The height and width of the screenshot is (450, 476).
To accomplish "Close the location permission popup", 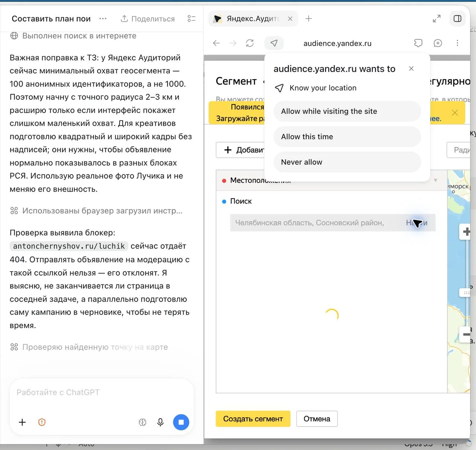I will pyautogui.click(x=411, y=68).
